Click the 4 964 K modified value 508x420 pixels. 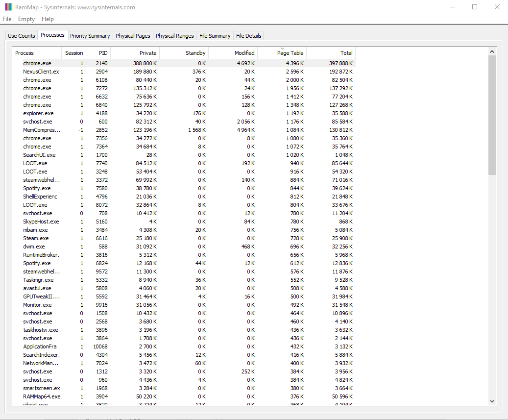coord(246,130)
